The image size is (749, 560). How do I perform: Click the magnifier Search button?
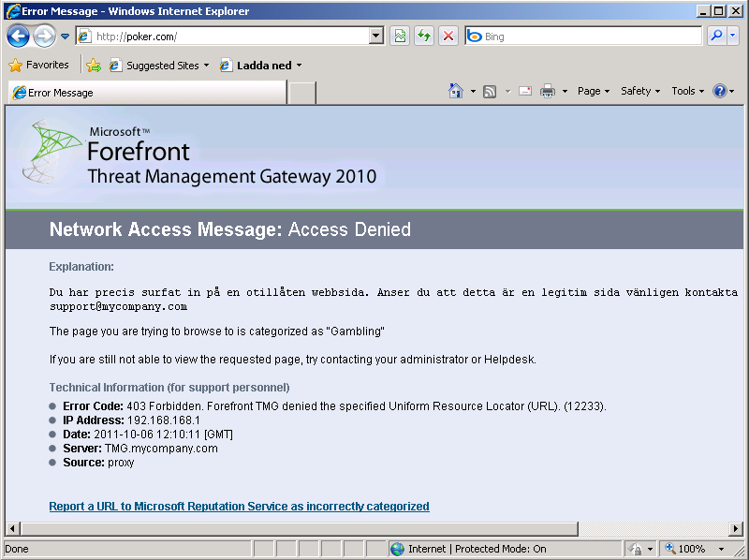(x=716, y=37)
